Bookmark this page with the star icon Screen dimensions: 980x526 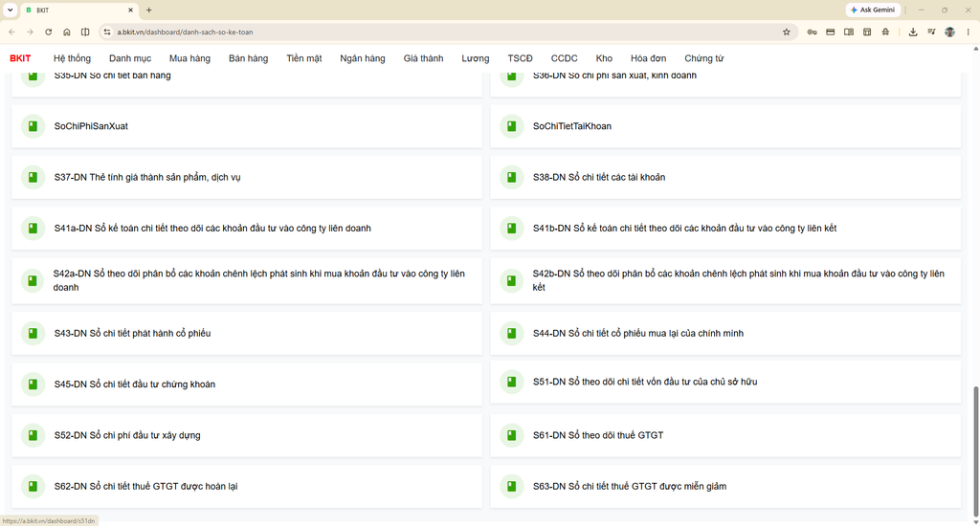tap(787, 32)
